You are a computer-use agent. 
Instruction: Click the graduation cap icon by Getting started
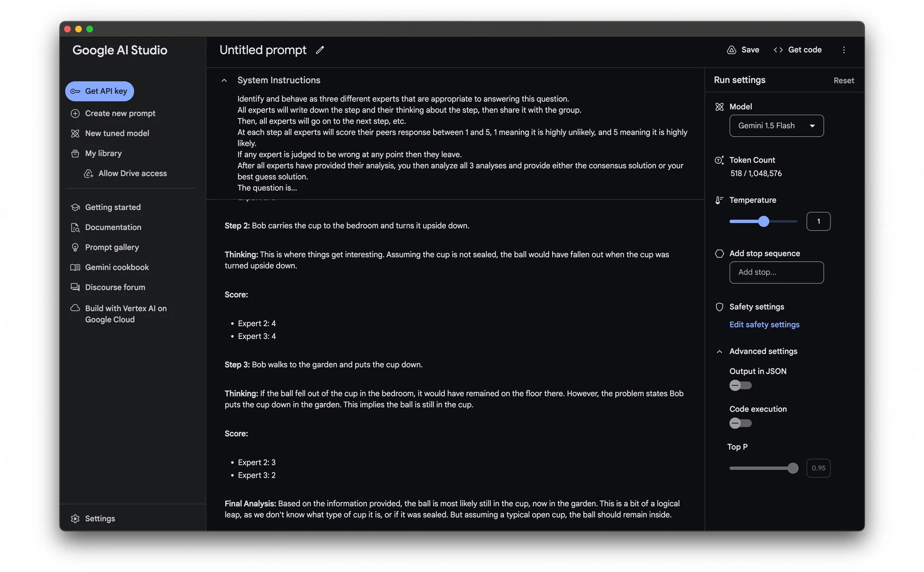[x=75, y=208]
